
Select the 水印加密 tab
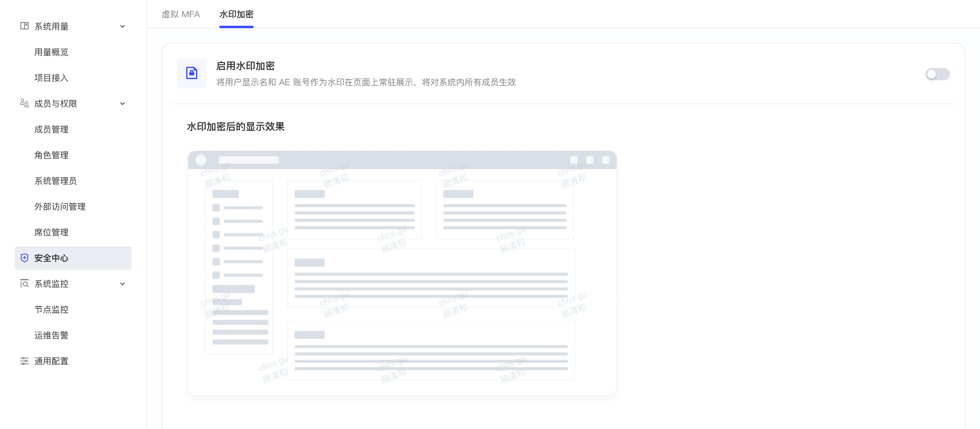click(236, 14)
